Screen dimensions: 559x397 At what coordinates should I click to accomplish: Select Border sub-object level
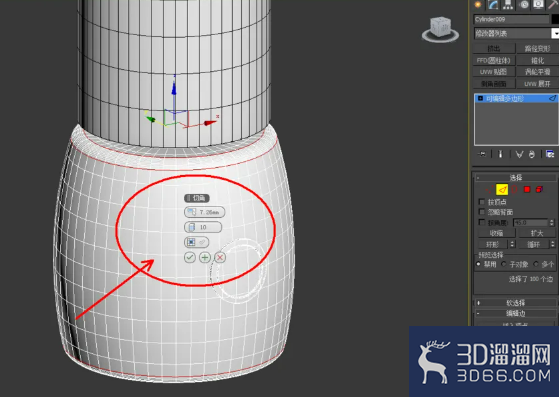pos(514,190)
